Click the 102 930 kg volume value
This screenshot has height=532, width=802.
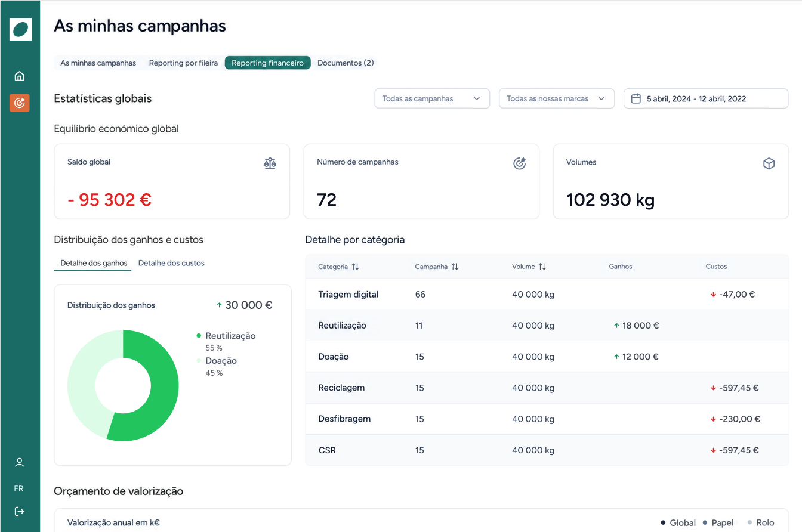[610, 200]
